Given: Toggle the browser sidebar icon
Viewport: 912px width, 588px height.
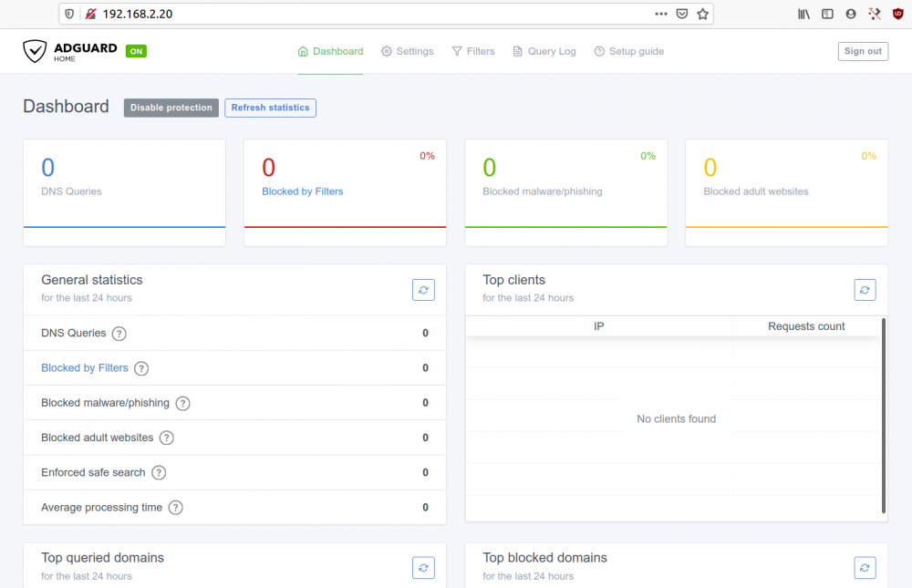Looking at the screenshot, I should (x=827, y=14).
